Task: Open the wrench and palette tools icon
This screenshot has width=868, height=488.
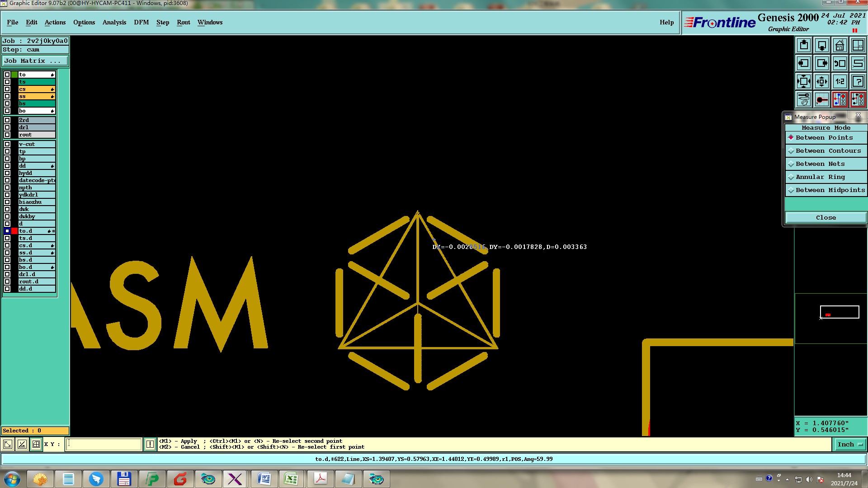Action: point(804,99)
